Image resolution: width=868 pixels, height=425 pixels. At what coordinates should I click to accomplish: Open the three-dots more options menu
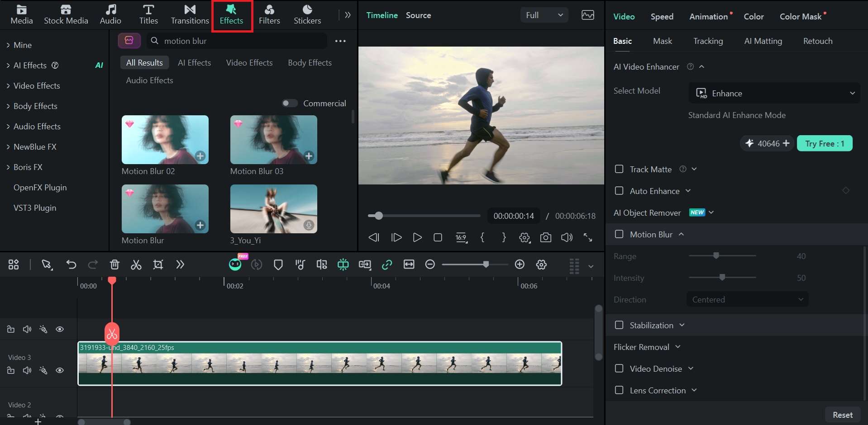point(340,41)
